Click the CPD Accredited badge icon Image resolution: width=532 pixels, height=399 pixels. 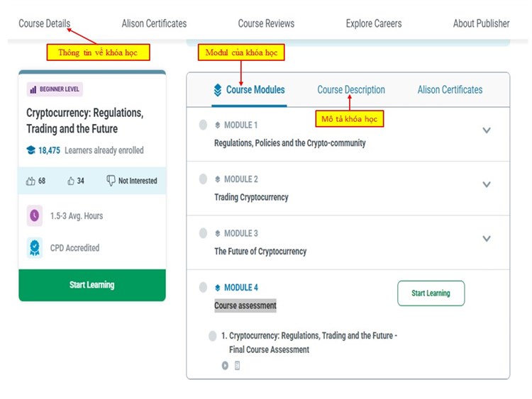35,248
